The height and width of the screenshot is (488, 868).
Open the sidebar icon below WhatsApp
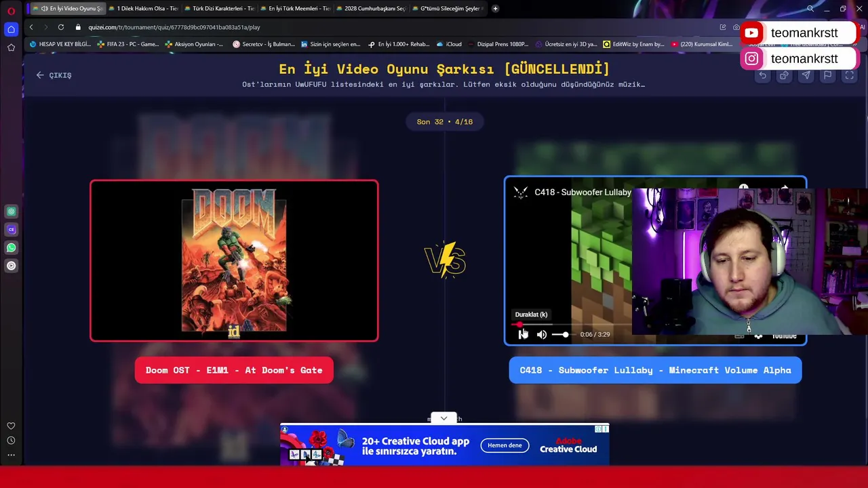[11, 266]
